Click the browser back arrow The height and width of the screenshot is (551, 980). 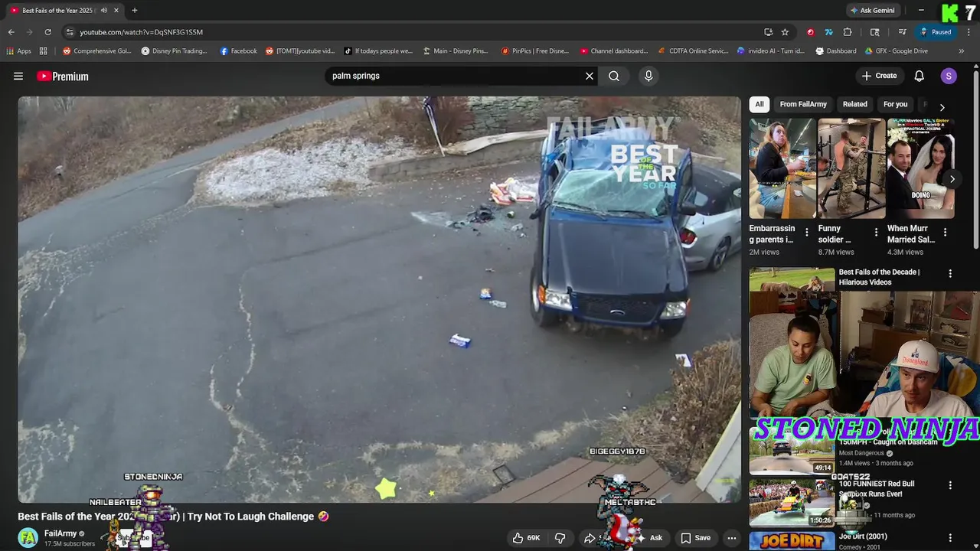[11, 32]
